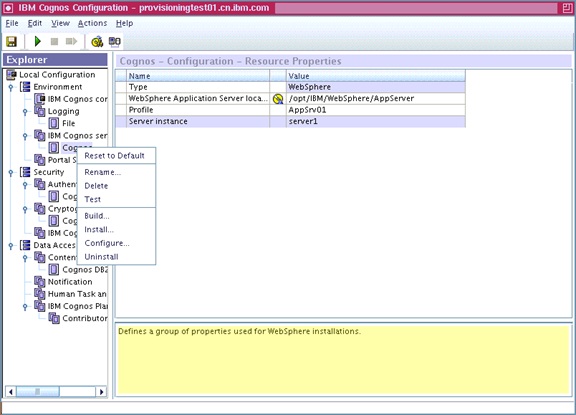Open the View menu
Image resolution: width=576 pixels, height=415 pixels.
click(60, 23)
